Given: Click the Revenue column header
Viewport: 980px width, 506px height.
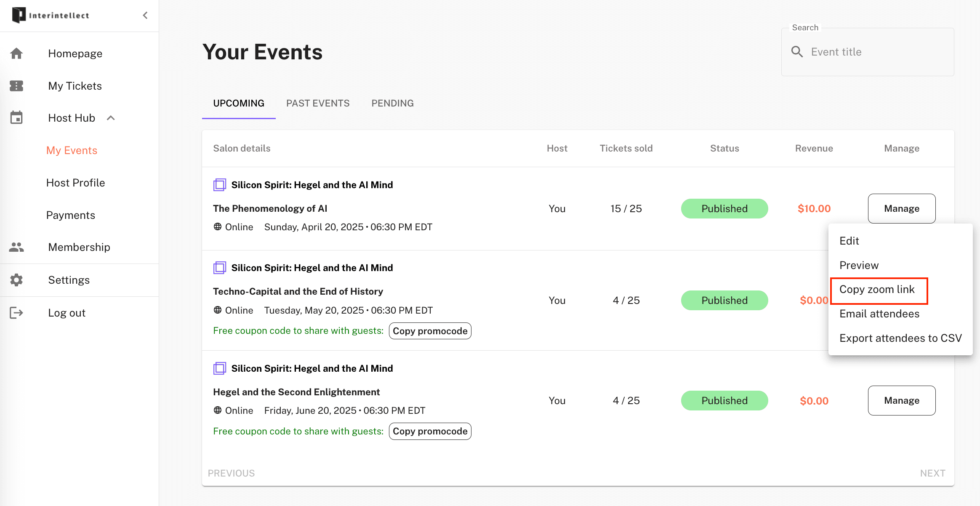Looking at the screenshot, I should (x=814, y=148).
